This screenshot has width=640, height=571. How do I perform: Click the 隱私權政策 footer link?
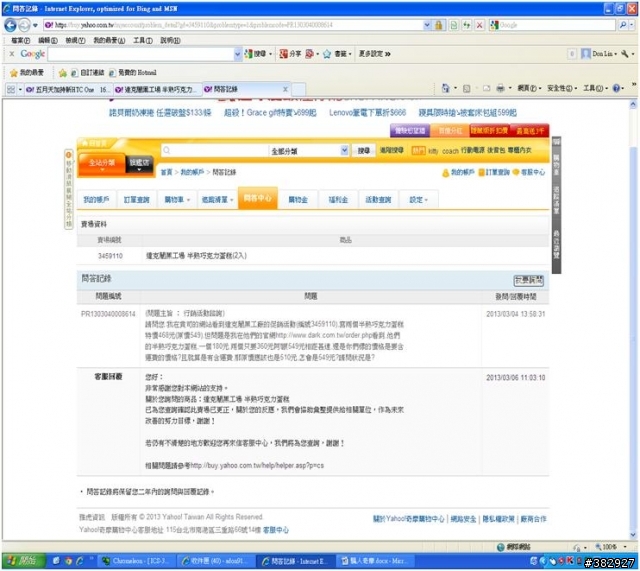click(498, 519)
